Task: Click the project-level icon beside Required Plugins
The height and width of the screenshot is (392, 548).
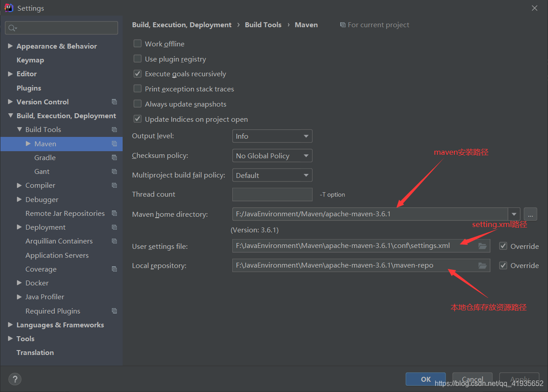Action: click(115, 311)
